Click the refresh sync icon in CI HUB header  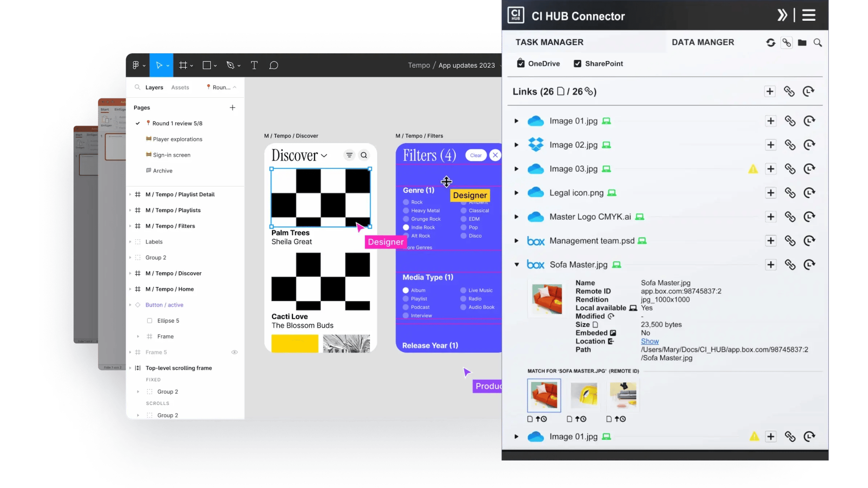771,43
